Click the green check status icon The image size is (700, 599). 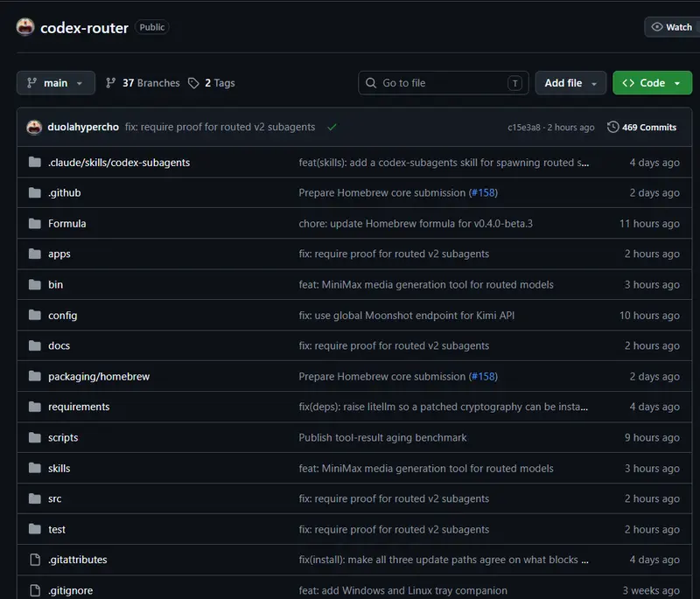(x=332, y=127)
